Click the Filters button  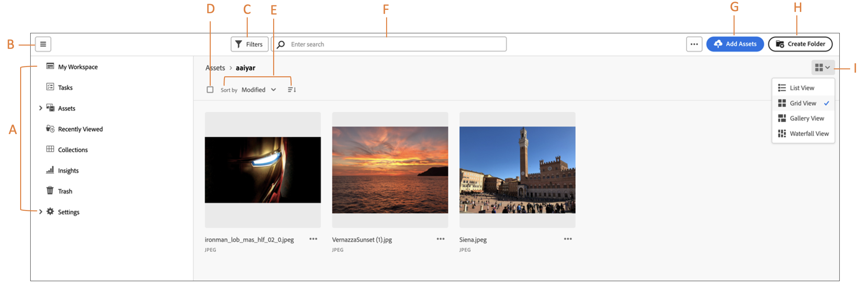(x=249, y=44)
